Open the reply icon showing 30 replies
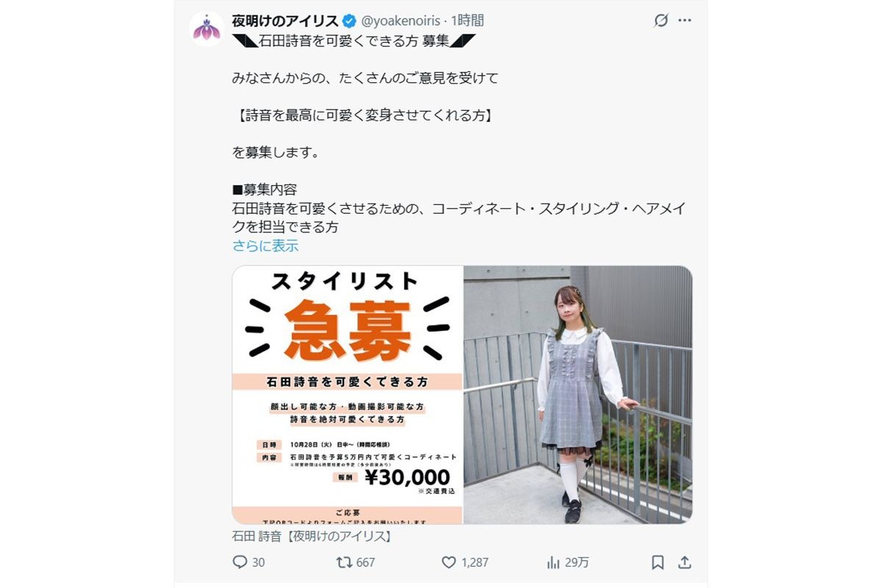 point(240,562)
